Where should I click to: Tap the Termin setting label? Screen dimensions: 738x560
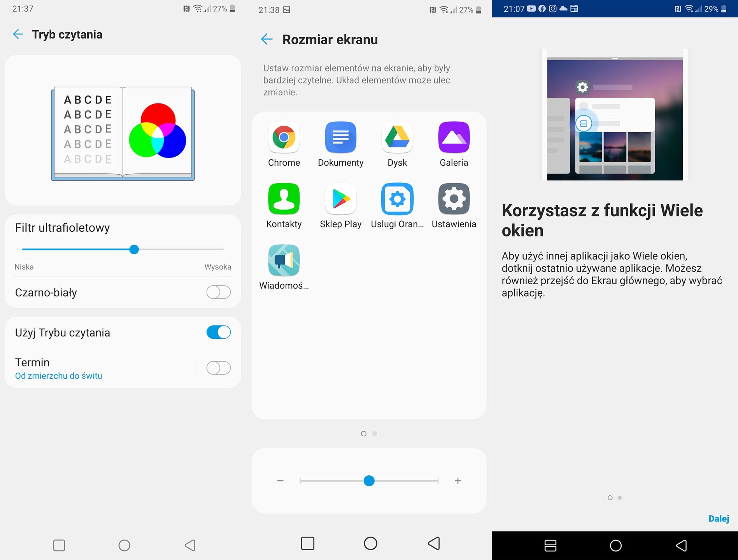[x=32, y=362]
